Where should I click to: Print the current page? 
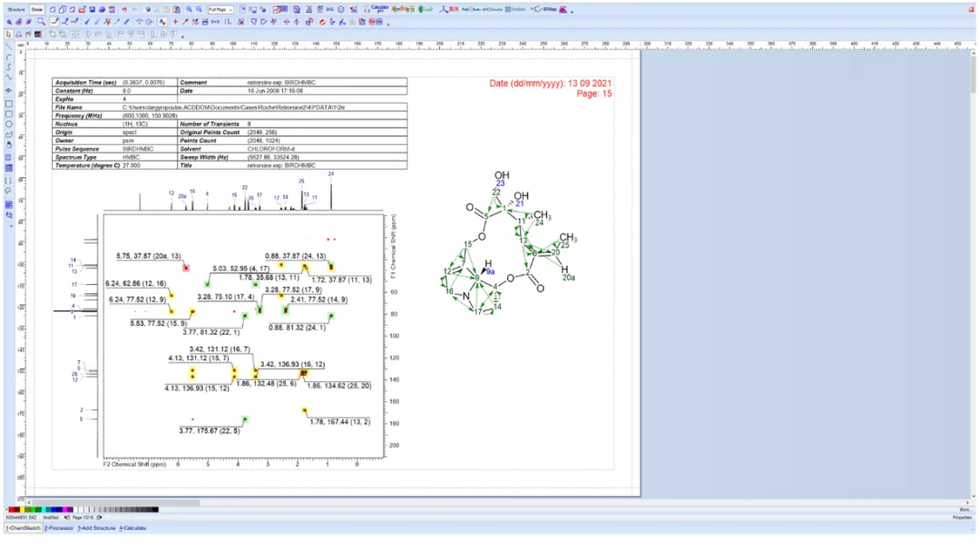pos(102,9)
